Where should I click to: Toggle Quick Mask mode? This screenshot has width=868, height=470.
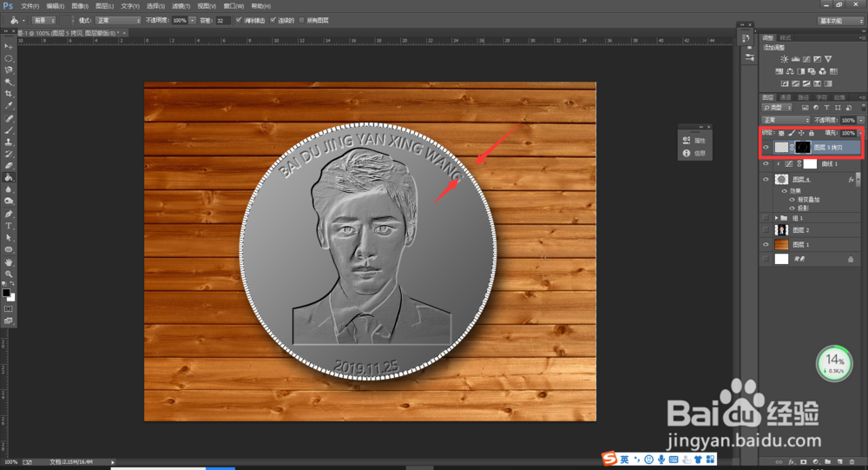coord(9,308)
